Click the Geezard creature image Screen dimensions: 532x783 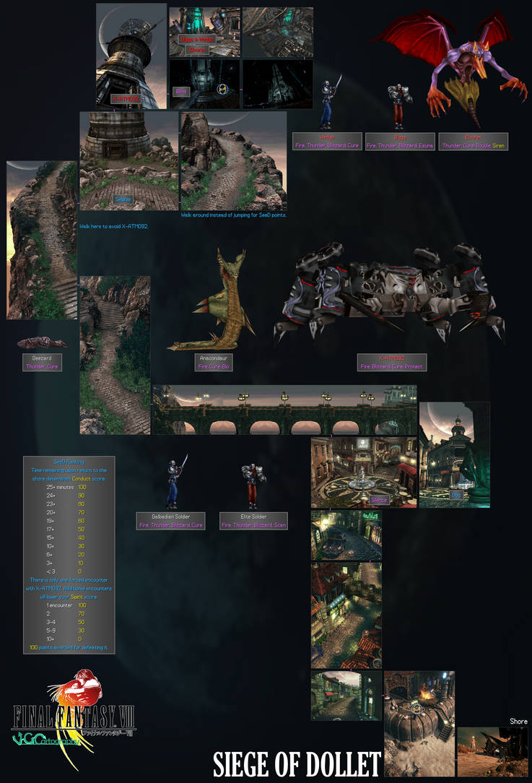tap(42, 342)
